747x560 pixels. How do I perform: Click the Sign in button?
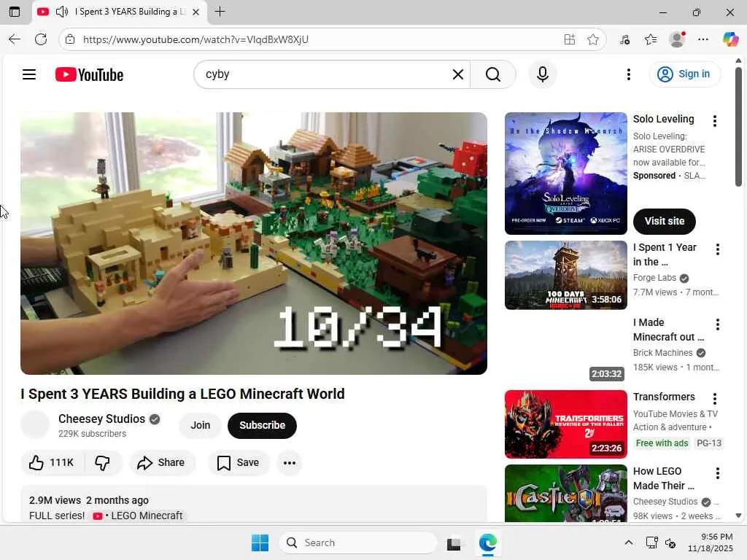tap(684, 74)
